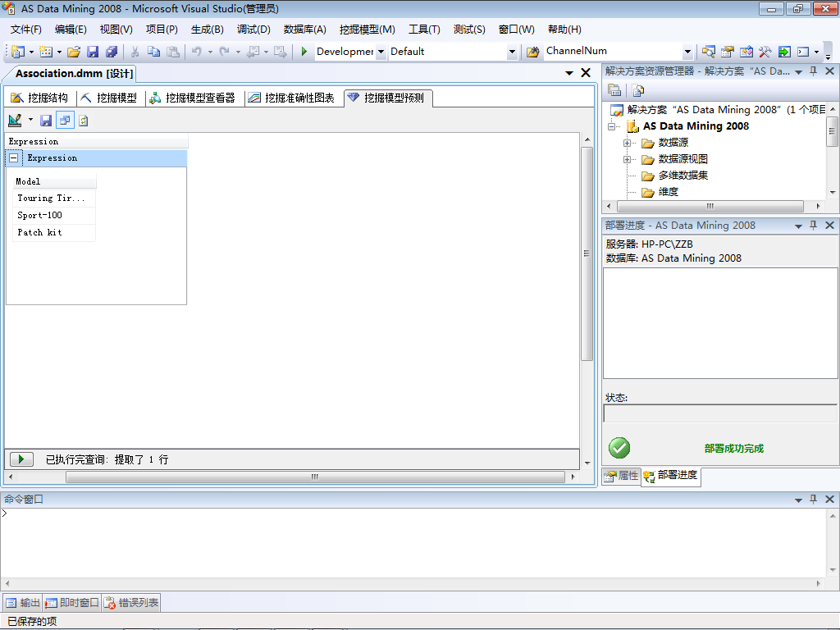The height and width of the screenshot is (630, 840).
Task: Click the Navigate Backward icon
Action: [253, 52]
